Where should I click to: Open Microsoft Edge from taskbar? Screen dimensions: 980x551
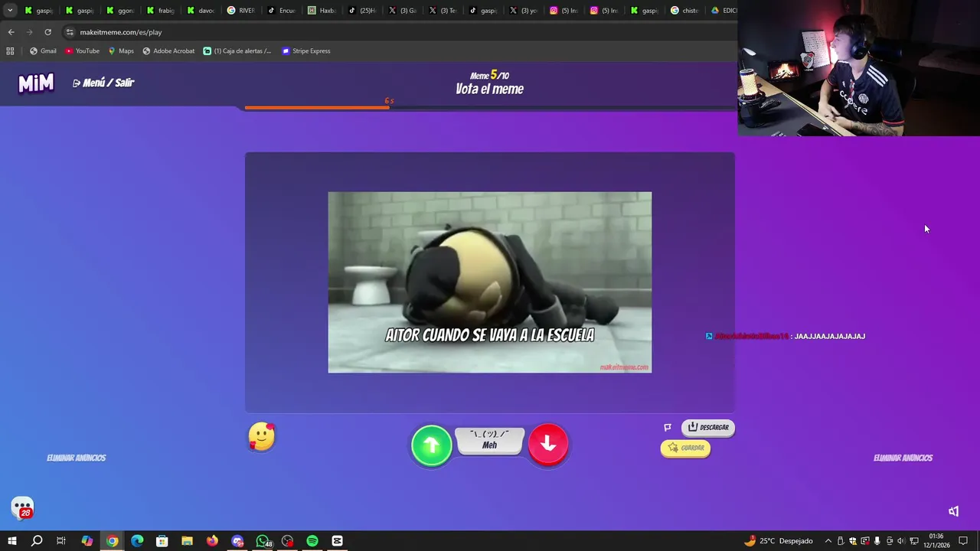point(137,541)
